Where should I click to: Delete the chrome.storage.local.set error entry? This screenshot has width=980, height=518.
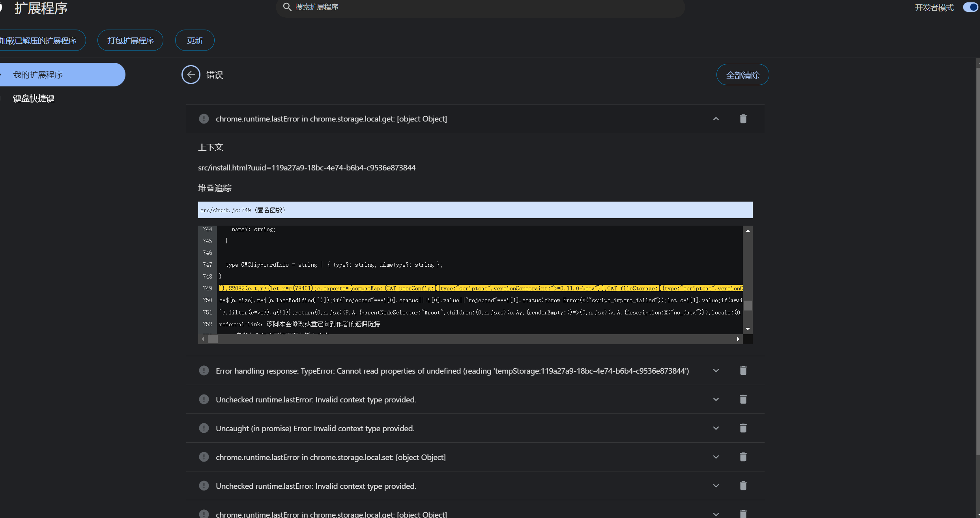point(743,457)
